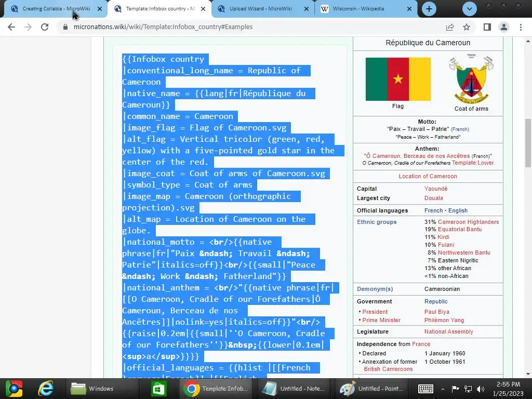Click the Cameroon coat of arms image

471,78
